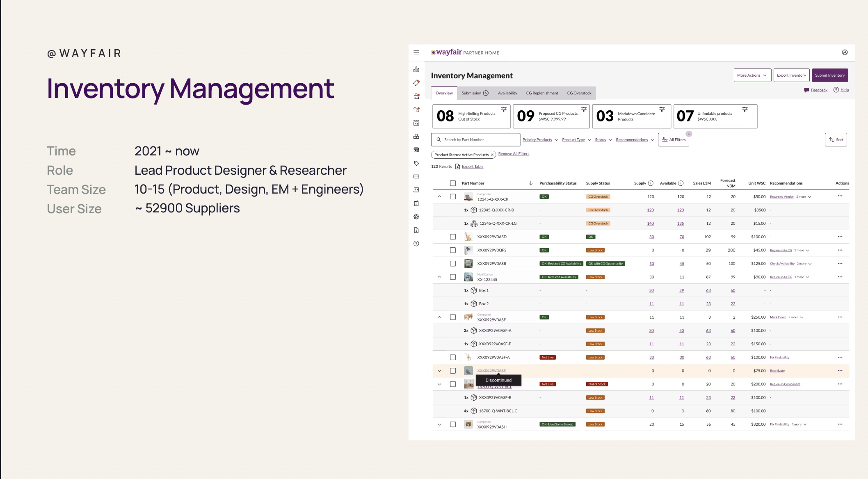Image resolution: width=868 pixels, height=479 pixels.
Task: Open actions menu for XXX0929V0QFS row
Action: (840, 250)
